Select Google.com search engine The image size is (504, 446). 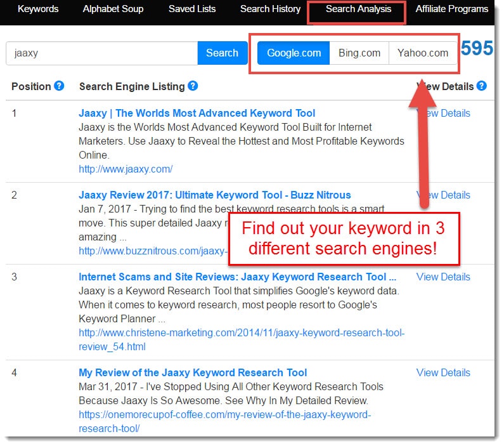click(x=294, y=53)
